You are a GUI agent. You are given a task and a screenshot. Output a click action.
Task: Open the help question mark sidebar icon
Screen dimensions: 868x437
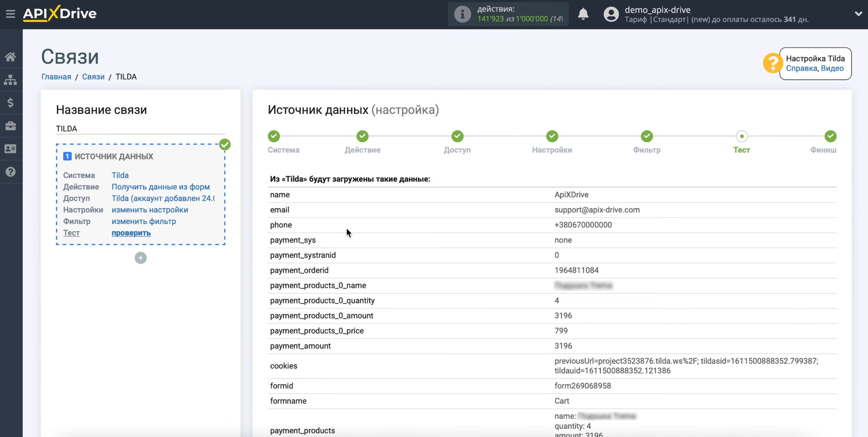[x=11, y=172]
